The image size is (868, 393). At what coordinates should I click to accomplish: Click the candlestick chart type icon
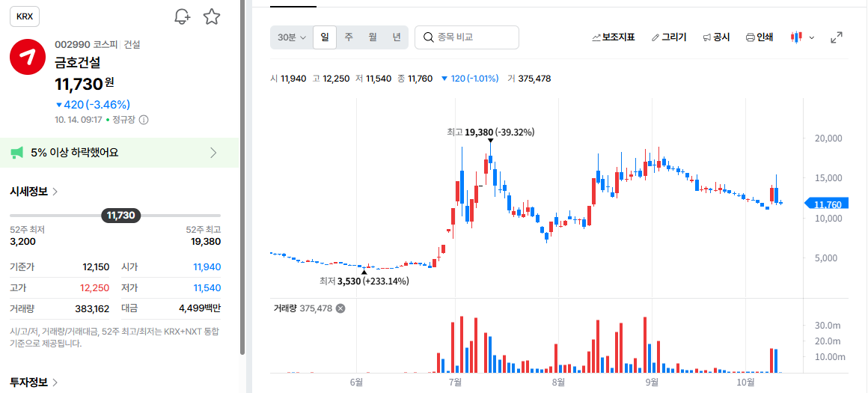point(797,37)
